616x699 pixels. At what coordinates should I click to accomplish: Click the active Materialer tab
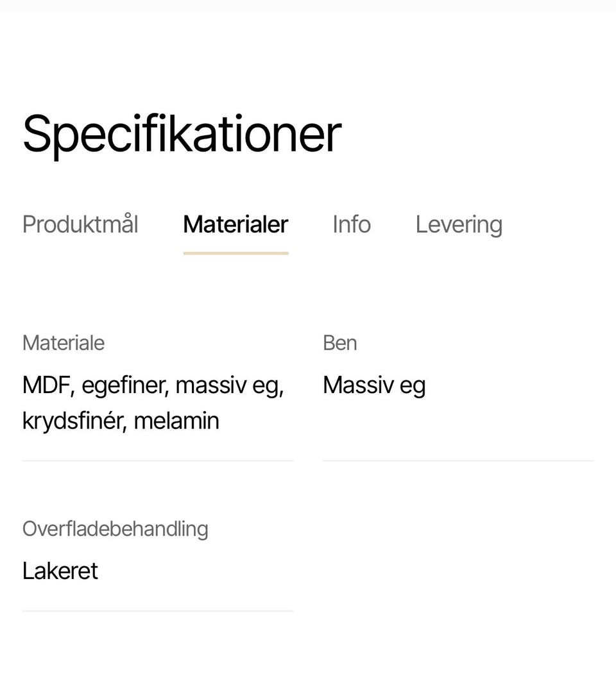point(235,224)
